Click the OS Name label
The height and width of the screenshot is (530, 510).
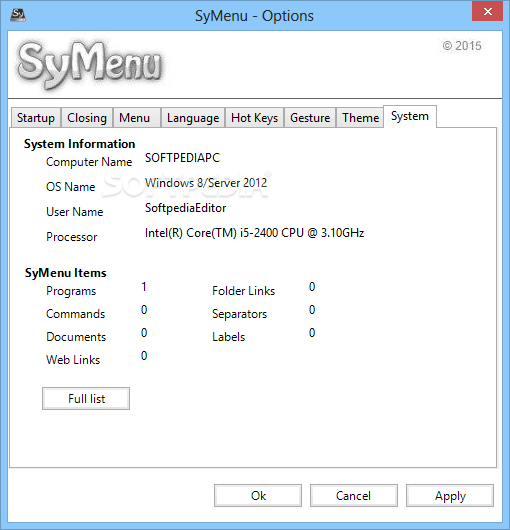[x=71, y=187]
